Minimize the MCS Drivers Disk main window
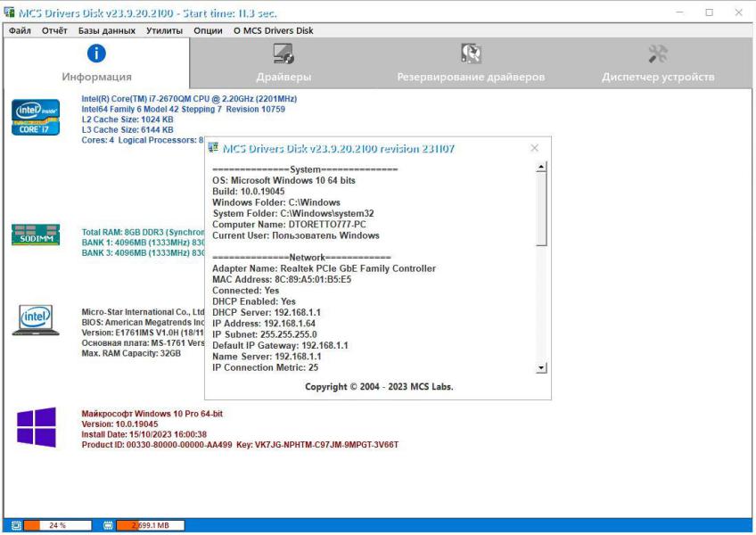 (680, 12)
